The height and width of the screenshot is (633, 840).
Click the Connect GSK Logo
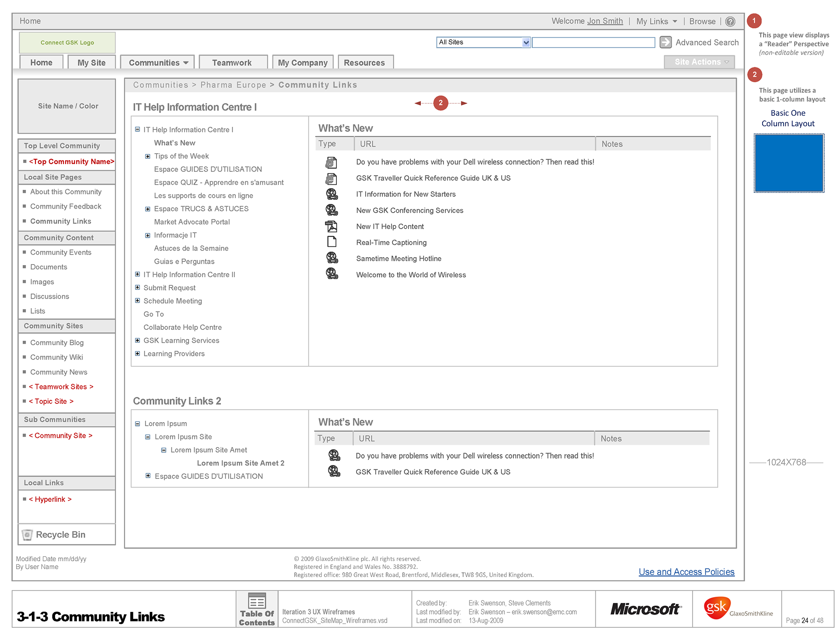pos(67,42)
